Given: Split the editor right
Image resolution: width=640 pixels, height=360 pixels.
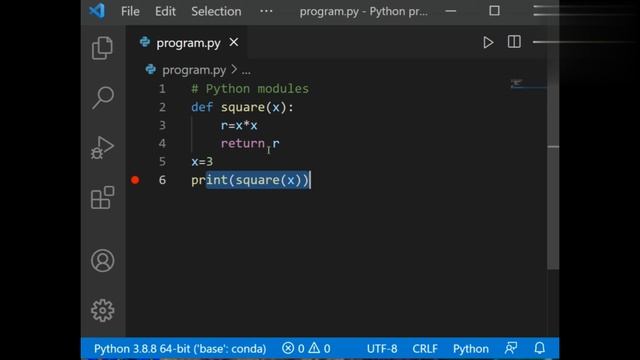Looking at the screenshot, I should pos(514,42).
